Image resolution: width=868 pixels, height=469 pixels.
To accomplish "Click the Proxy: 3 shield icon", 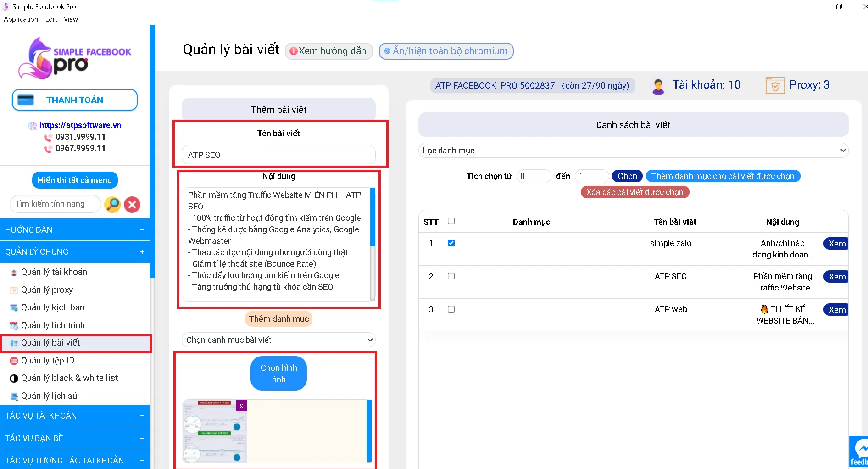I will point(775,85).
